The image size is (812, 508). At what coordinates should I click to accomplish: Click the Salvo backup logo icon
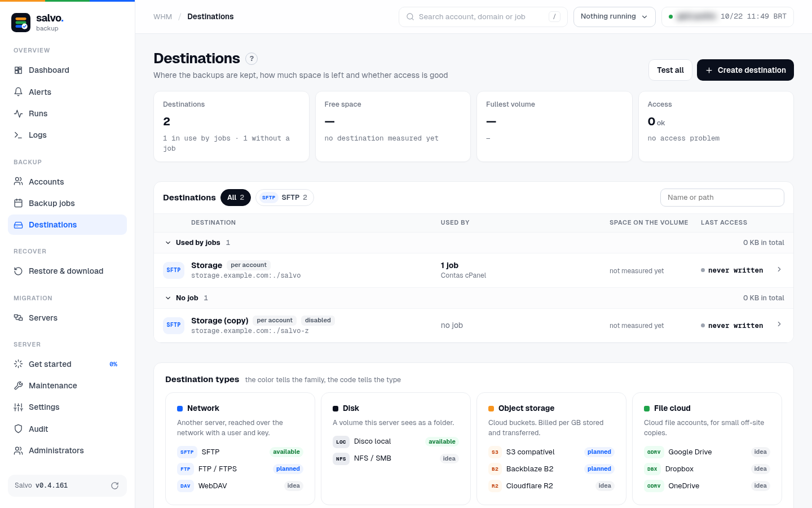(21, 23)
